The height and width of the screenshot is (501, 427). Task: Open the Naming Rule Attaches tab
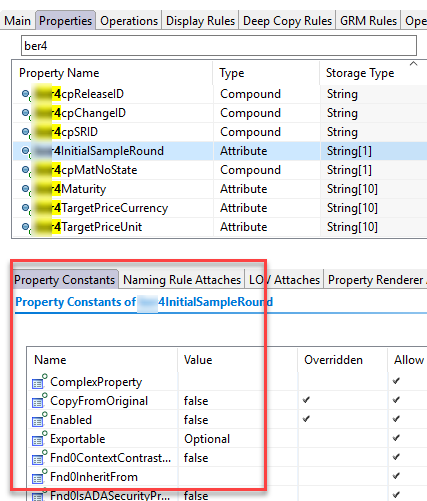pyautogui.click(x=182, y=280)
